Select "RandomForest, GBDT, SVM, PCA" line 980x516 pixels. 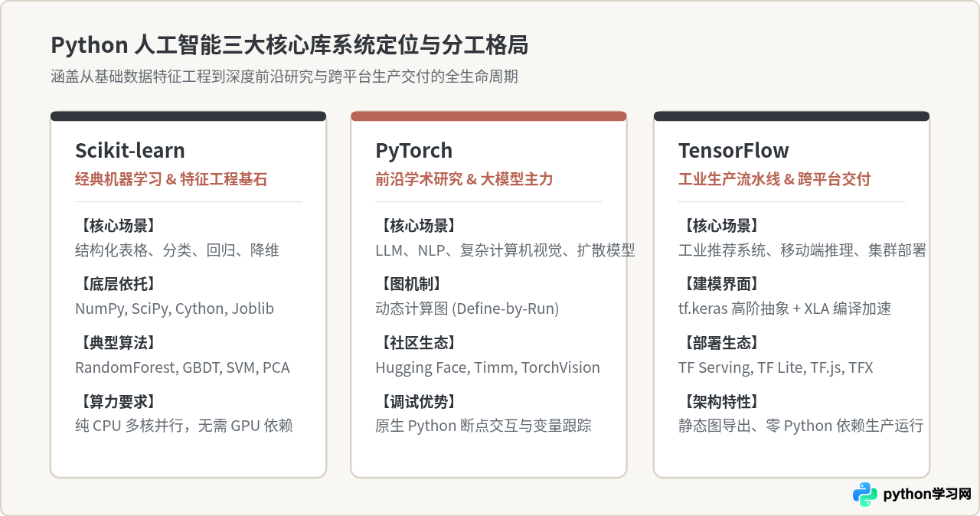tap(182, 367)
